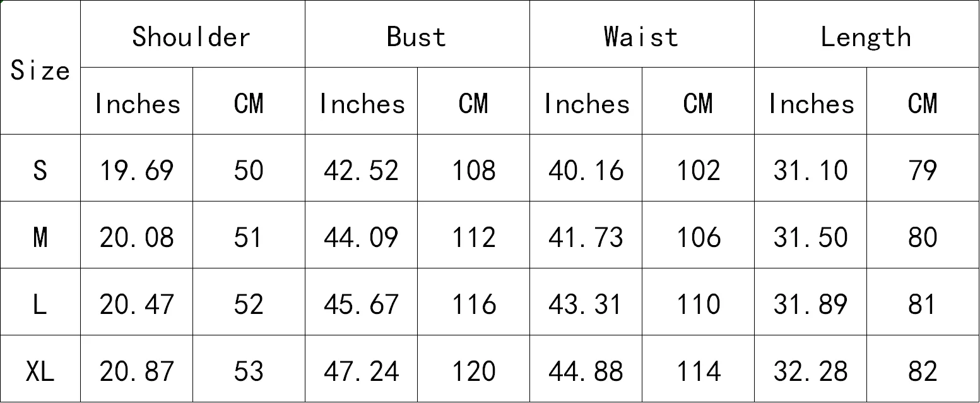This screenshot has height=403, width=980.
Task: Select the M size row label
Action: [x=40, y=235]
